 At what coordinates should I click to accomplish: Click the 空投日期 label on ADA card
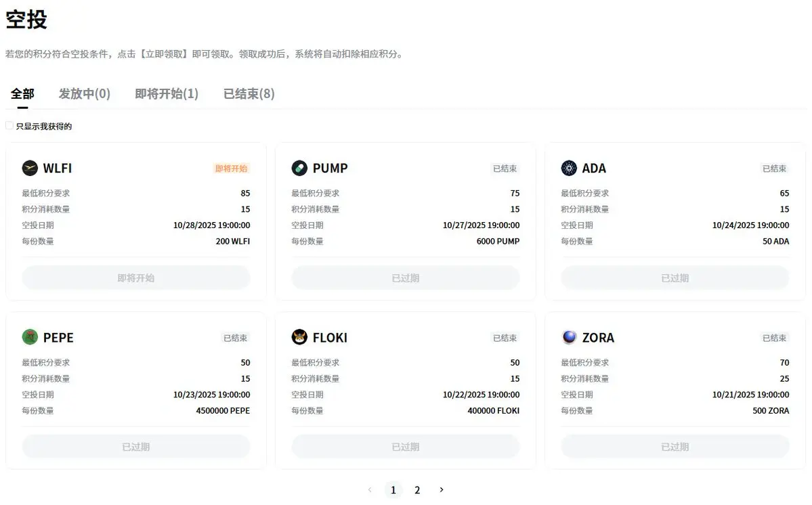coord(577,225)
